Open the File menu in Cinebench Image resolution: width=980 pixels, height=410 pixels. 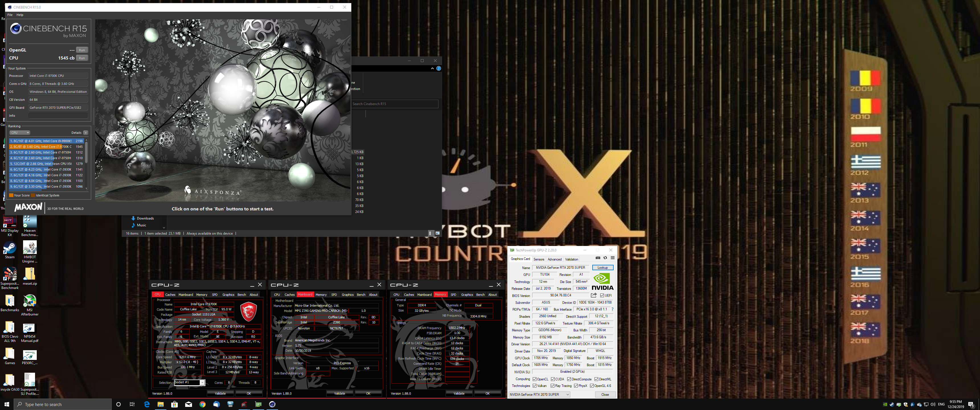(x=10, y=15)
